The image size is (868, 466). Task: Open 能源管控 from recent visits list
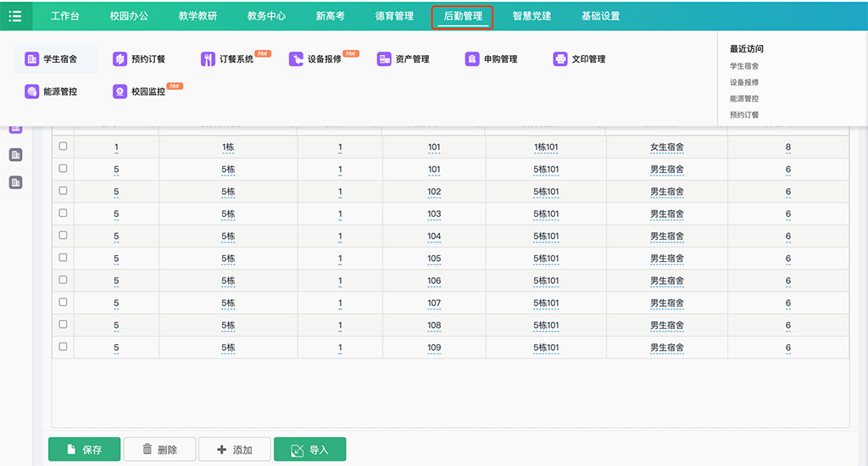744,98
